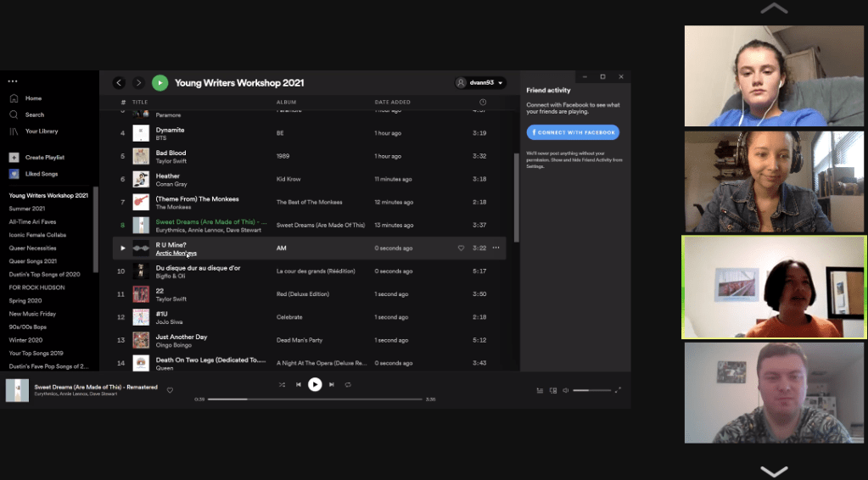Open the Liked Songs heart icon
This screenshot has height=480, width=868.
click(14, 174)
